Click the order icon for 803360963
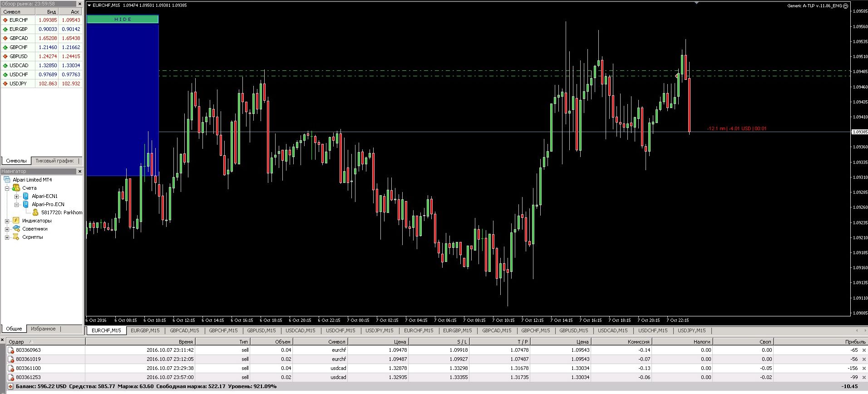 coord(11,350)
